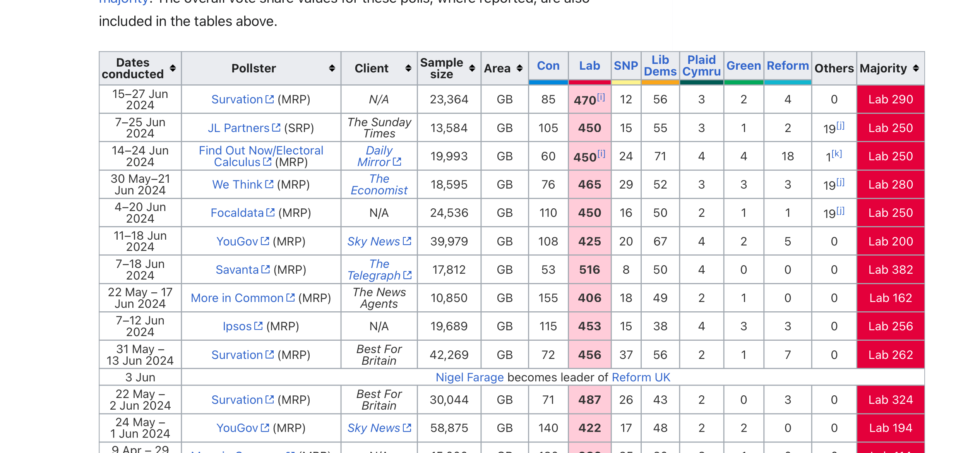Sort table by Majority column arrows
Image resolution: width=980 pixels, height=453 pixels.
(916, 68)
